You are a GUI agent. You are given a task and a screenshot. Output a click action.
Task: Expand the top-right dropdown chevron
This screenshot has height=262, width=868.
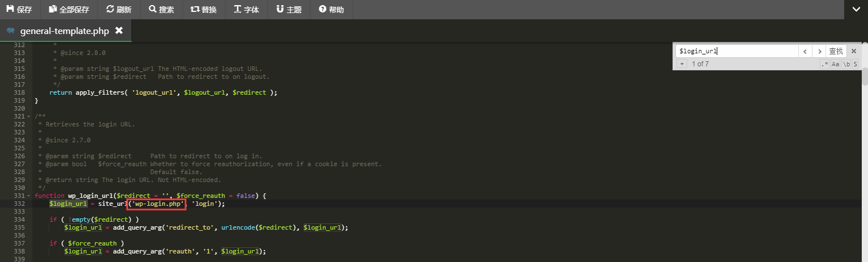tap(856, 9)
